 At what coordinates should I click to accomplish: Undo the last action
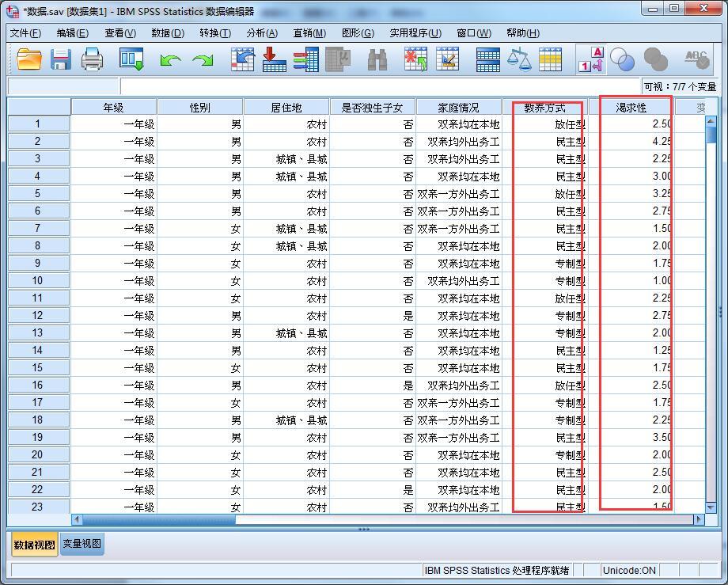[x=171, y=59]
